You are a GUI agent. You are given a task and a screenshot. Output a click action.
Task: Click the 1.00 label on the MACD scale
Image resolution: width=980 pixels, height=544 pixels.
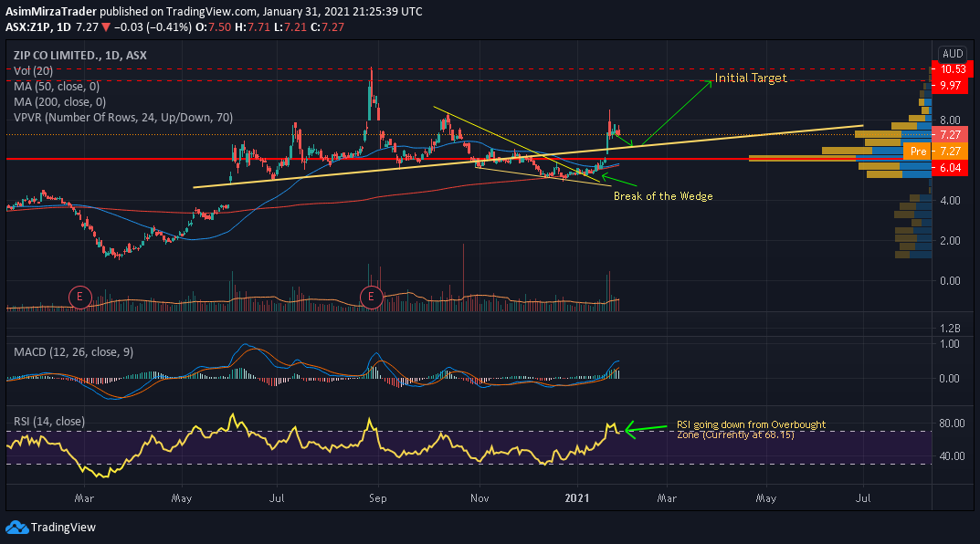[950, 343]
